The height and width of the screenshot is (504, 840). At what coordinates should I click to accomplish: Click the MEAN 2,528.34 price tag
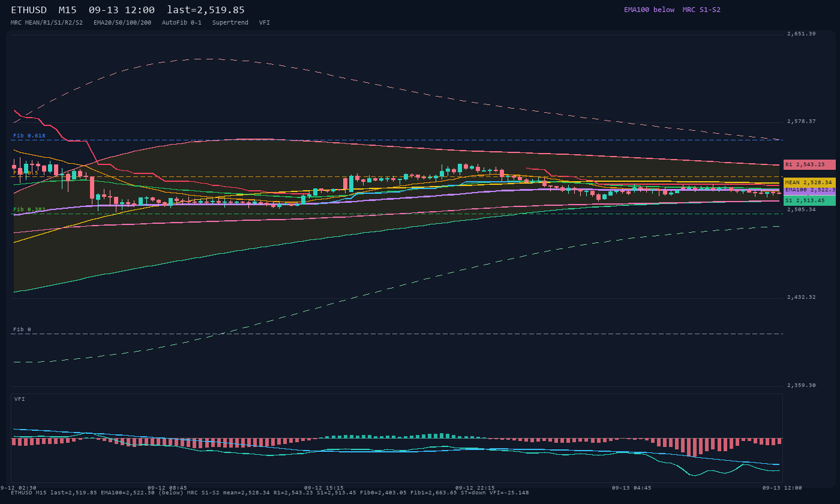[809, 182]
